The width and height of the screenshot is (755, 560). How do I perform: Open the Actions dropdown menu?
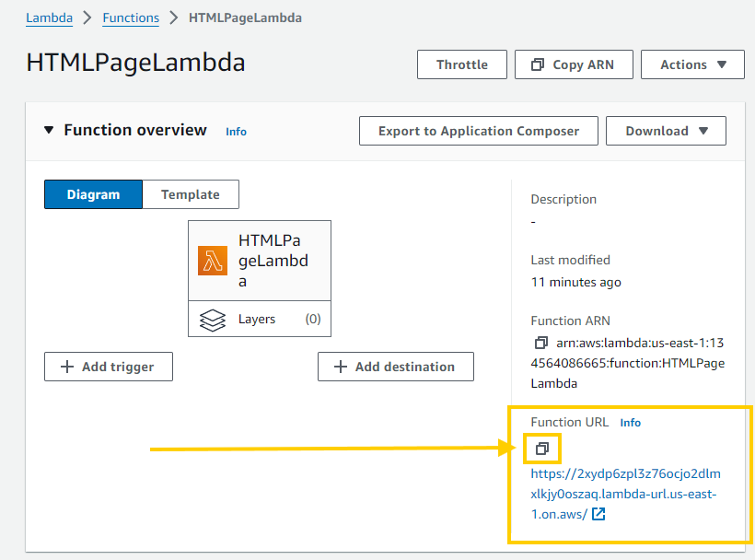pos(692,64)
